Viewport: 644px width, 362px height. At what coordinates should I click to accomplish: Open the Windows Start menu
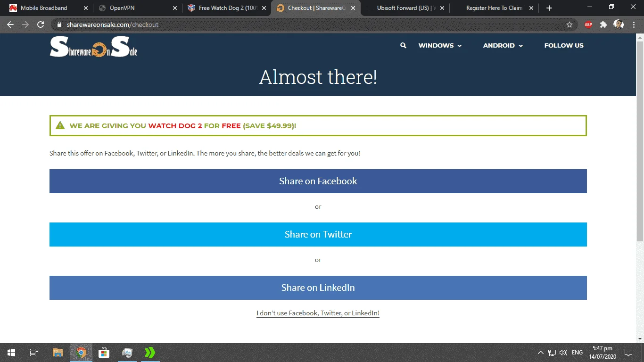point(11,352)
